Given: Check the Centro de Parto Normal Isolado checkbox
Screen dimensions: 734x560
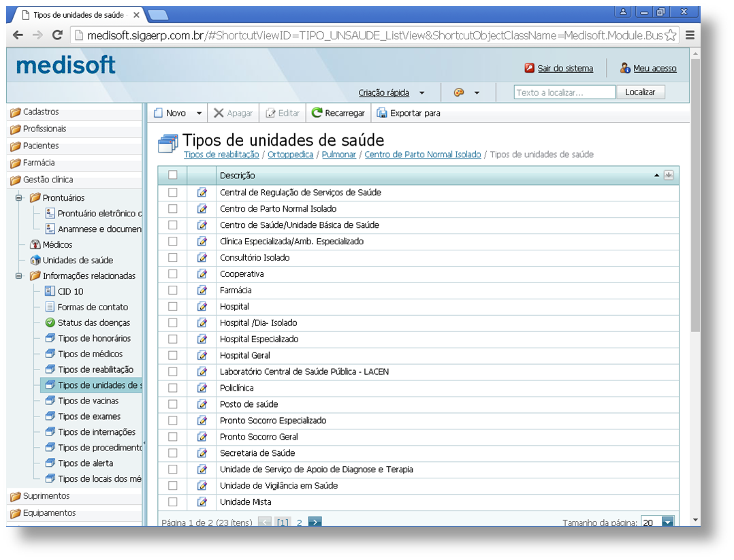Looking at the screenshot, I should [173, 209].
